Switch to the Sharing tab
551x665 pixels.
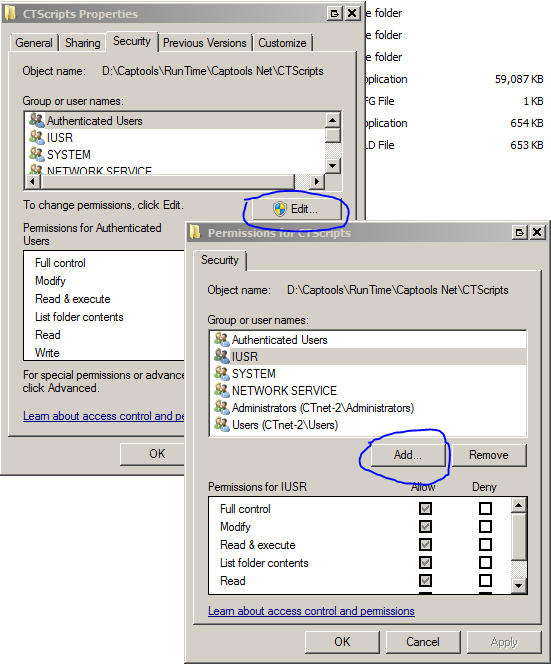pyautogui.click(x=83, y=43)
